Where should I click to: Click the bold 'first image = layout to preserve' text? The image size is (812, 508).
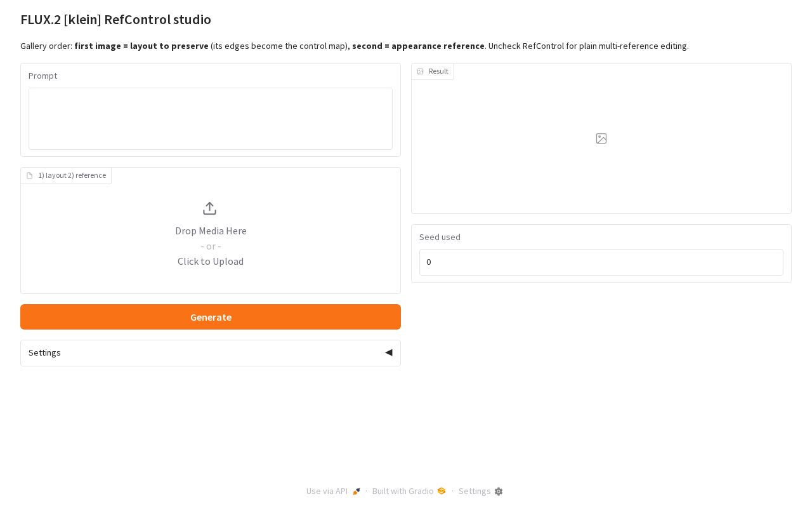click(141, 46)
